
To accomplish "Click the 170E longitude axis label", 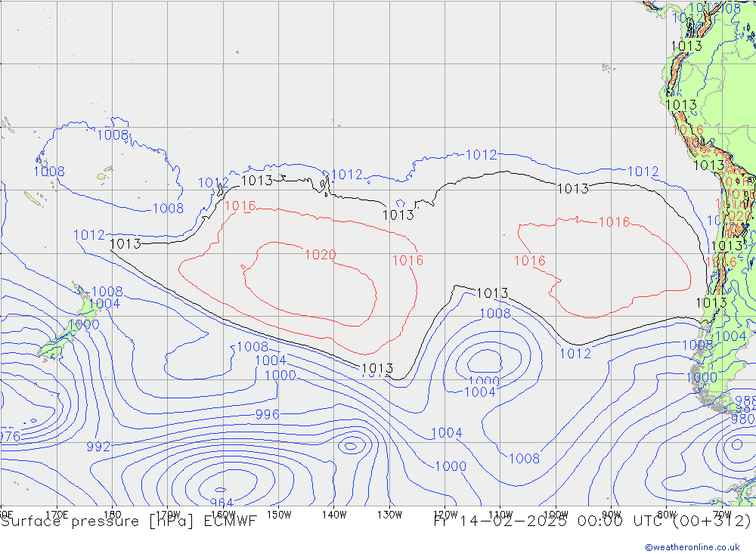I will click(57, 515).
